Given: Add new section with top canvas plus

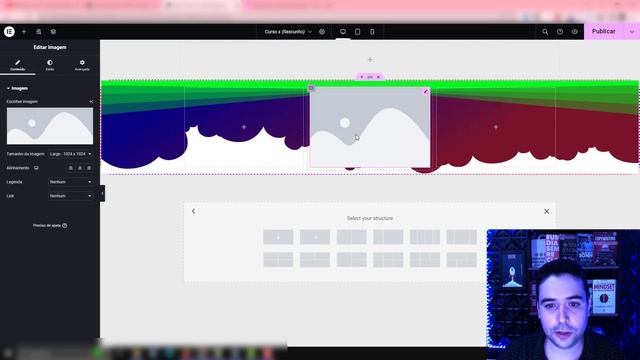Looking at the screenshot, I should tap(370, 60).
